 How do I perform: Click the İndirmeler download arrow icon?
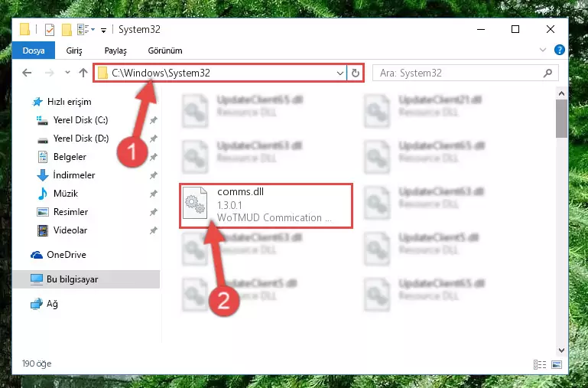(42, 175)
